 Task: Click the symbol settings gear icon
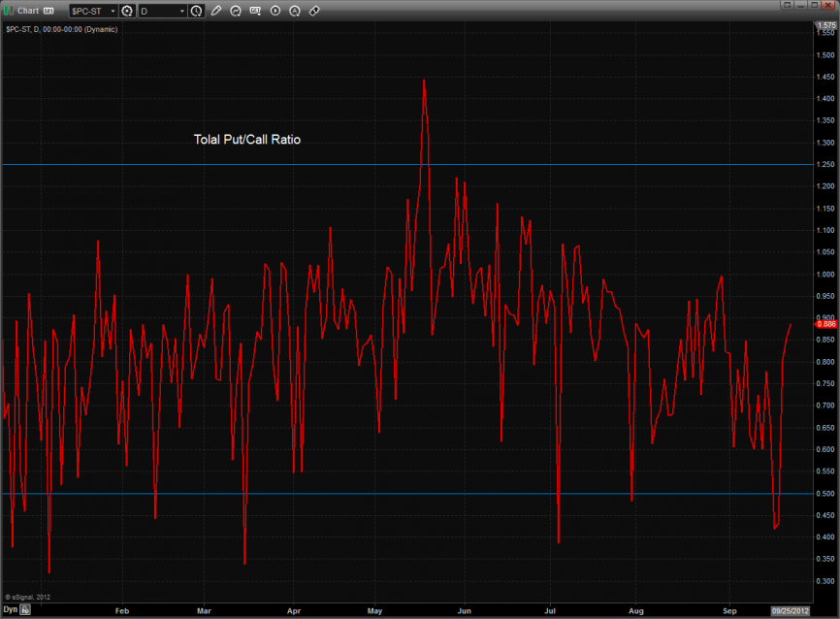[x=126, y=11]
